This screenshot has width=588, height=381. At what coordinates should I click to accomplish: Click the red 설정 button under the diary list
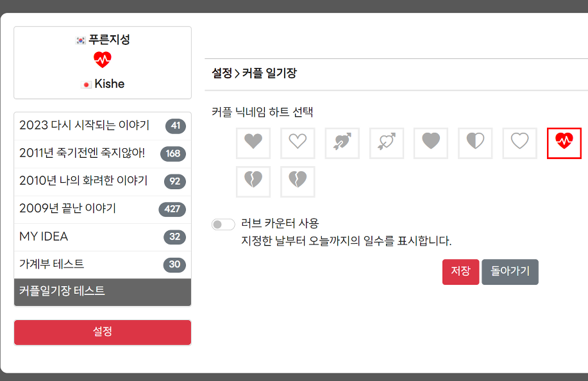pos(103,332)
